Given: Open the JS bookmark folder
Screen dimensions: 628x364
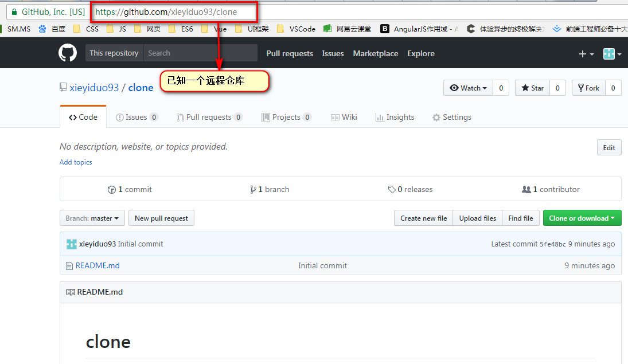Looking at the screenshot, I should [116, 29].
